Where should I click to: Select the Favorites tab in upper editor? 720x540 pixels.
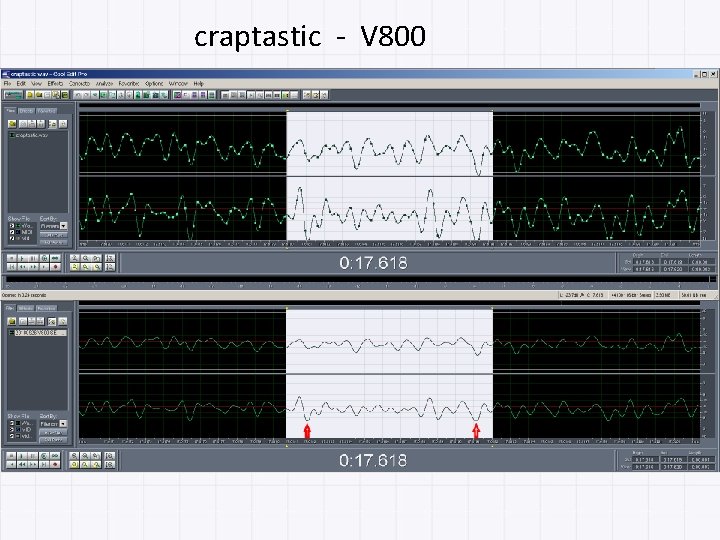pyautogui.click(x=46, y=111)
